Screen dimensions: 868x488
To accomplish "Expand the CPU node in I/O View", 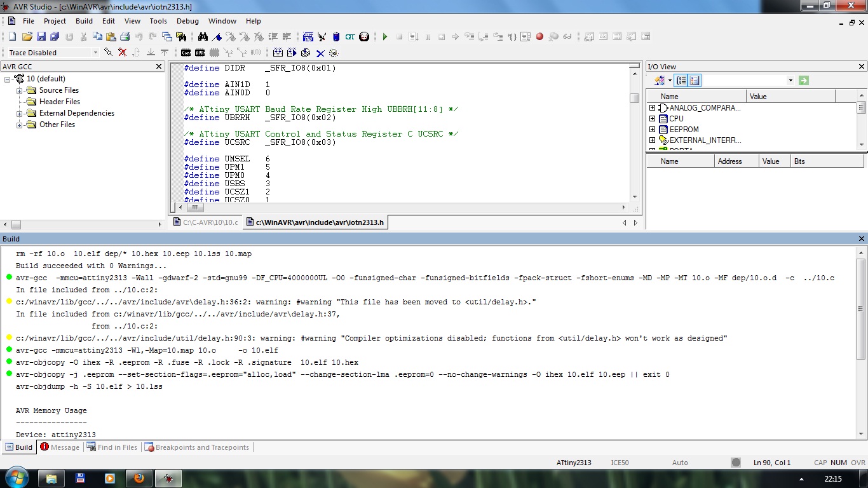I will 652,119.
